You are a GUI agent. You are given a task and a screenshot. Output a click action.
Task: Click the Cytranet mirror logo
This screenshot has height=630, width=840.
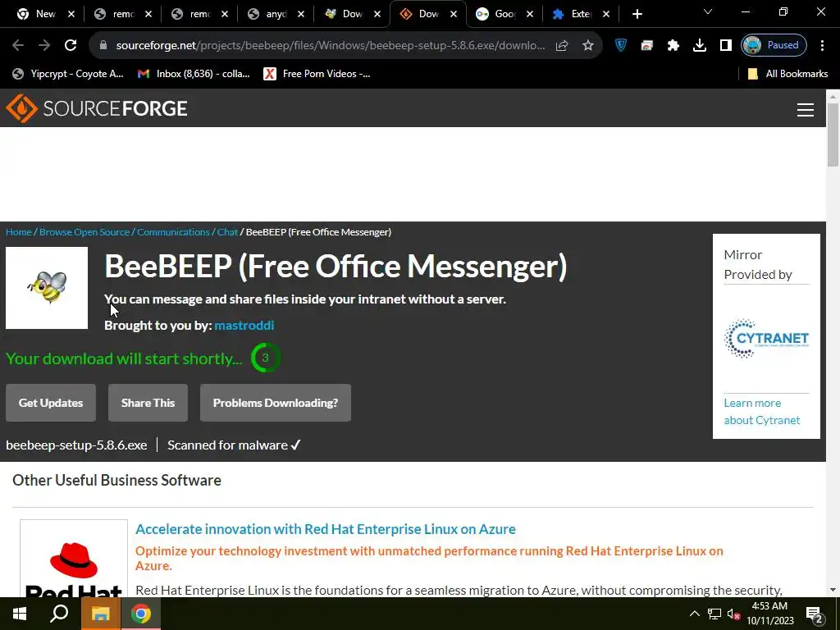(766, 338)
